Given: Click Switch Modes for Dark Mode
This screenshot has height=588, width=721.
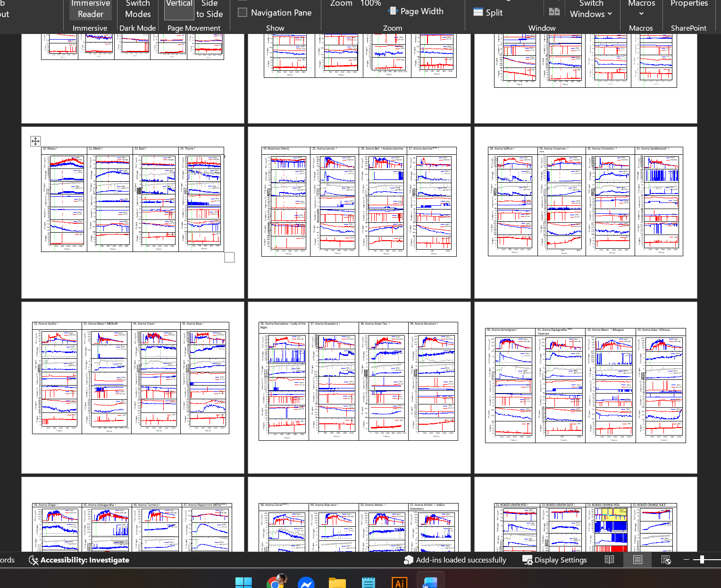Looking at the screenshot, I should click(x=138, y=9).
